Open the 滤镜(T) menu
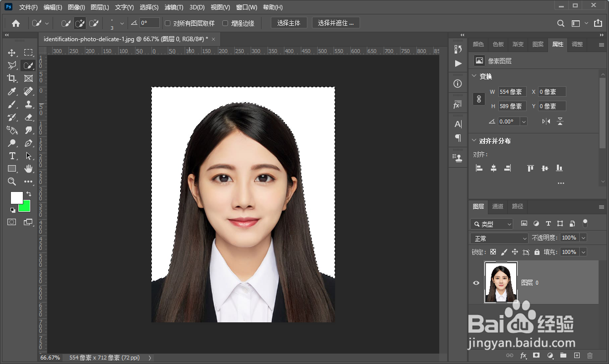This screenshot has width=609, height=364. coord(174,7)
